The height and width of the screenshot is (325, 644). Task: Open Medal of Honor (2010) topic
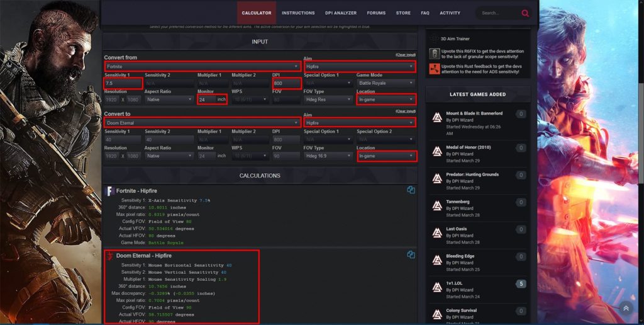469,147
